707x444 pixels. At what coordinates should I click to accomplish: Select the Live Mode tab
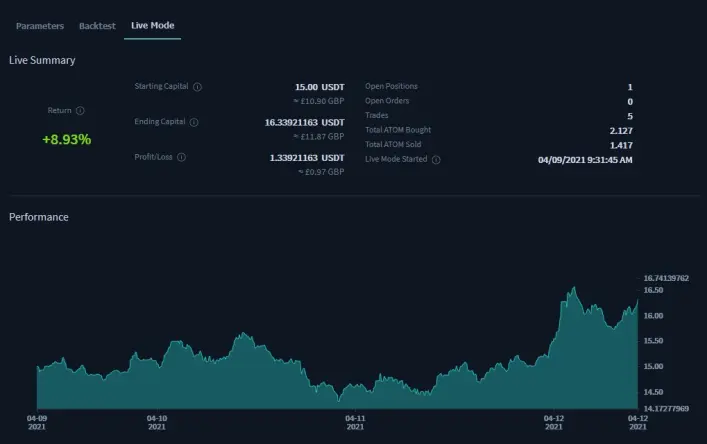click(152, 26)
